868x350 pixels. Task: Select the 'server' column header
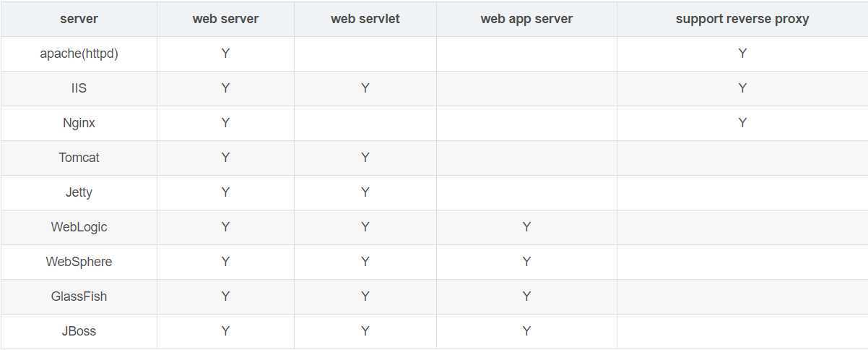pos(79,19)
